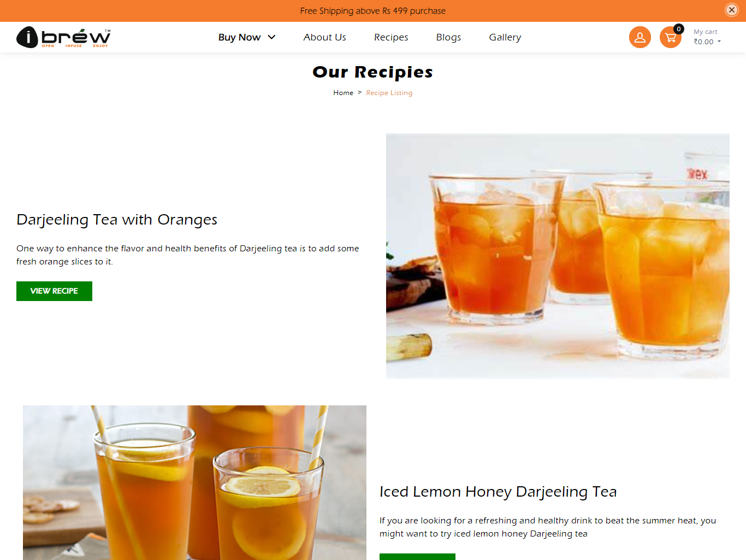Image resolution: width=746 pixels, height=560 pixels.
Task: Click the Recipe Listing breadcrumb
Action: 389,93
